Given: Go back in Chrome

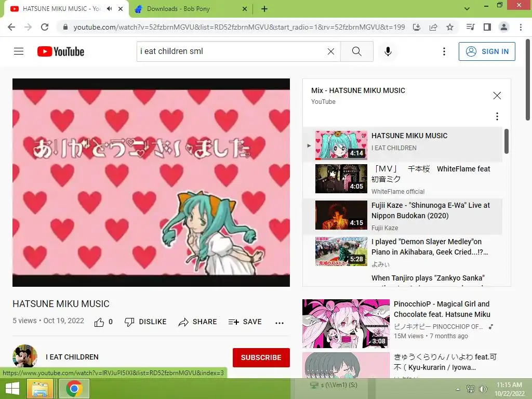Looking at the screenshot, I should click(x=11, y=27).
